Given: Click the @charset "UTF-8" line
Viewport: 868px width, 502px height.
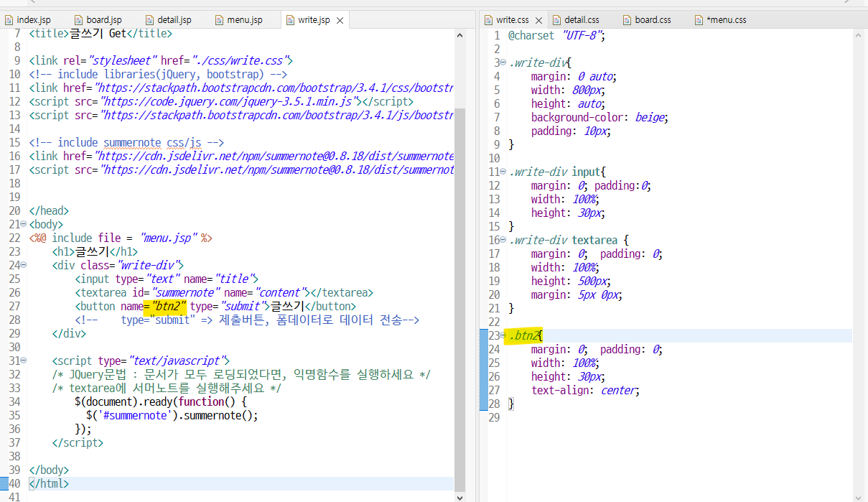Looking at the screenshot, I should click(557, 35).
